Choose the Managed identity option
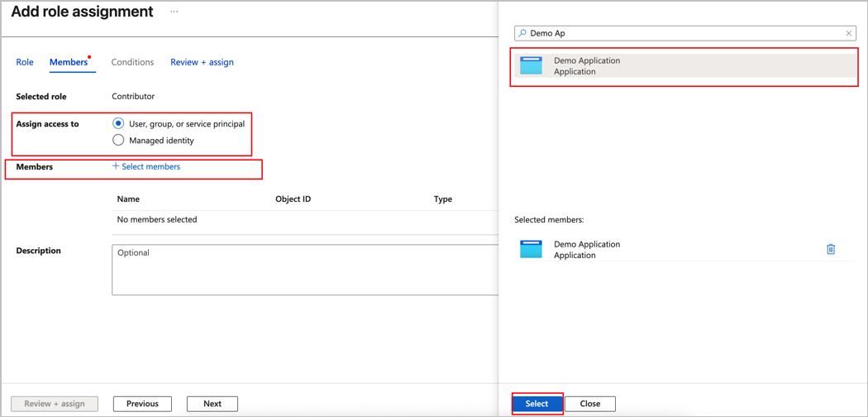 (118, 140)
